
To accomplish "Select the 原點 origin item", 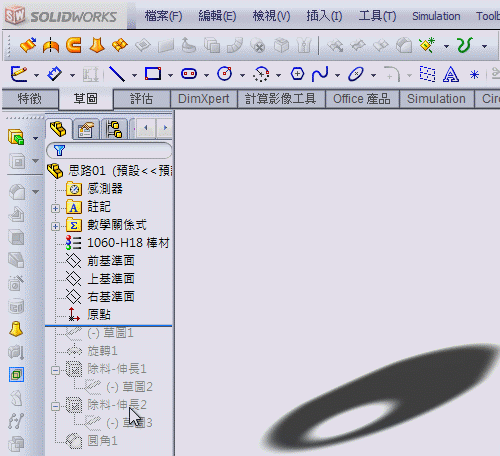I will click(89, 315).
